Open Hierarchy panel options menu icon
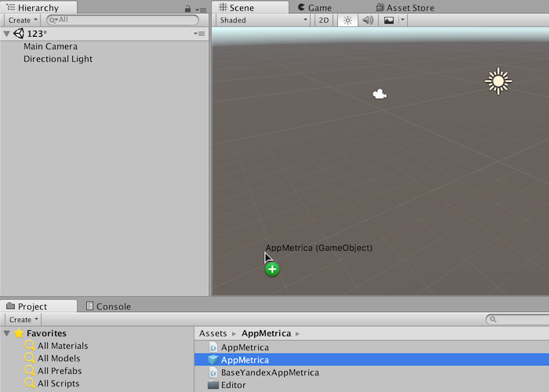Image resolution: width=549 pixels, height=392 pixels. [x=201, y=9]
